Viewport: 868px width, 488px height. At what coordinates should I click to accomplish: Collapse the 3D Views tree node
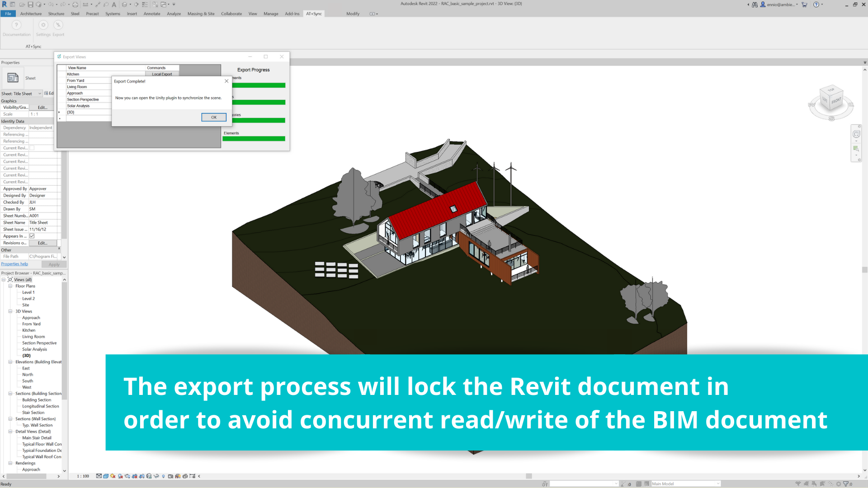10,311
